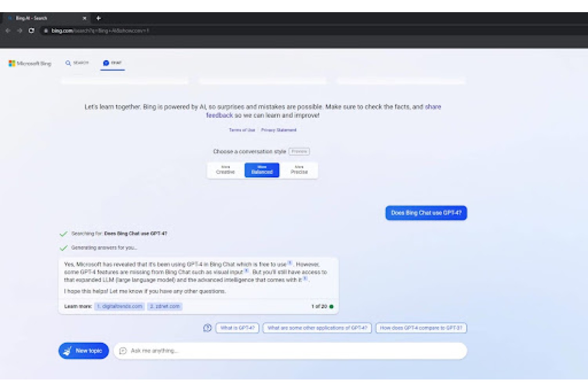Image resolution: width=588 pixels, height=392 pixels.
Task: Click the Microsoft Bing logo
Action: click(x=30, y=63)
